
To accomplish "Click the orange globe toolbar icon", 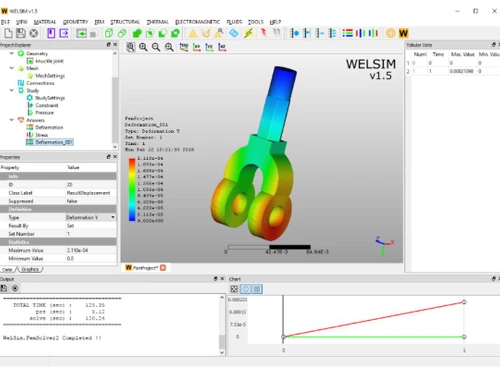I will (390, 33).
